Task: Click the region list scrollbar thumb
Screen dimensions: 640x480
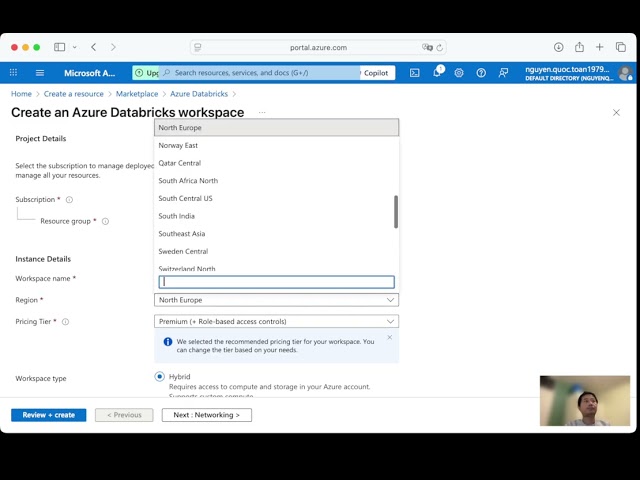Action: pos(396,211)
